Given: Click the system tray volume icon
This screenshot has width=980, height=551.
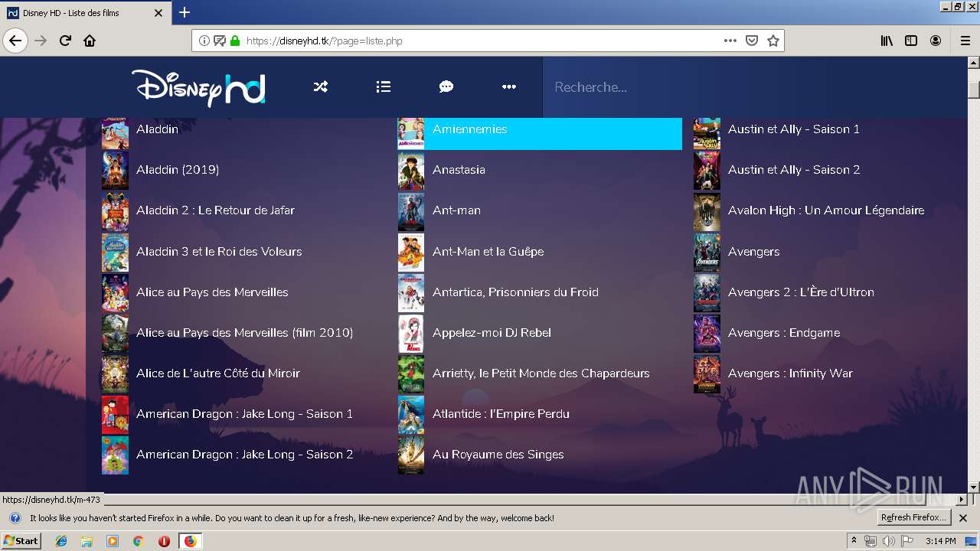Looking at the screenshot, I should tap(889, 541).
